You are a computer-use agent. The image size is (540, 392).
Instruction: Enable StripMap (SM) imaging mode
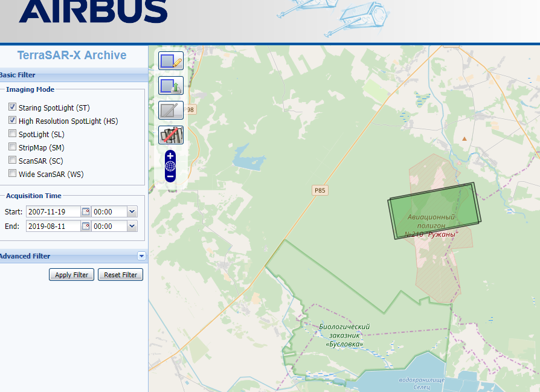(13, 147)
